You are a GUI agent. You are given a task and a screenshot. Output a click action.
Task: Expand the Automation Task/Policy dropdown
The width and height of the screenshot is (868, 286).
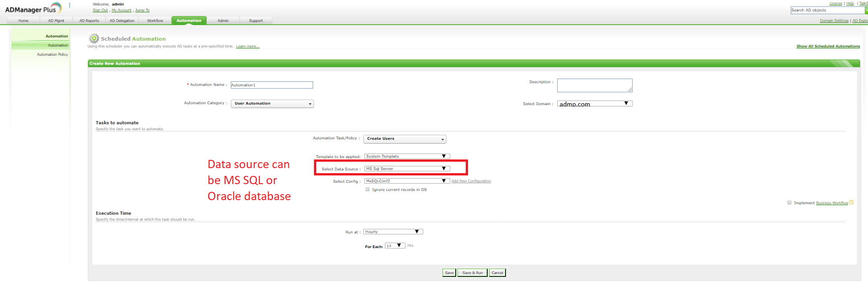405,139
